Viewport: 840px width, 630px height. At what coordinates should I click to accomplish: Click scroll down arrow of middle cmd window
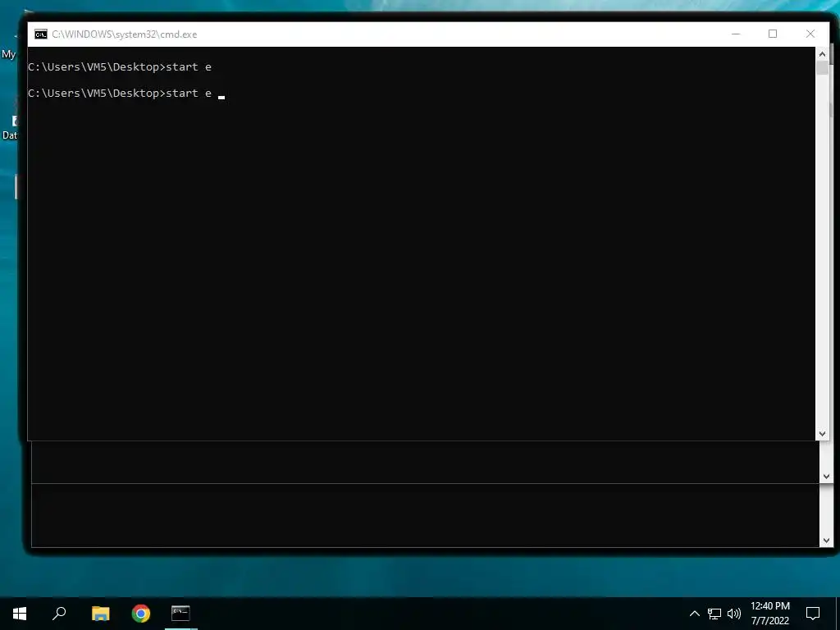tap(826, 477)
